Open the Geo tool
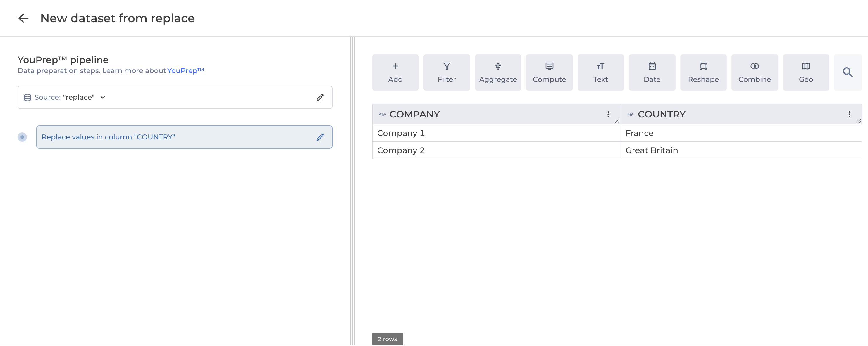868x346 pixels. (x=806, y=72)
